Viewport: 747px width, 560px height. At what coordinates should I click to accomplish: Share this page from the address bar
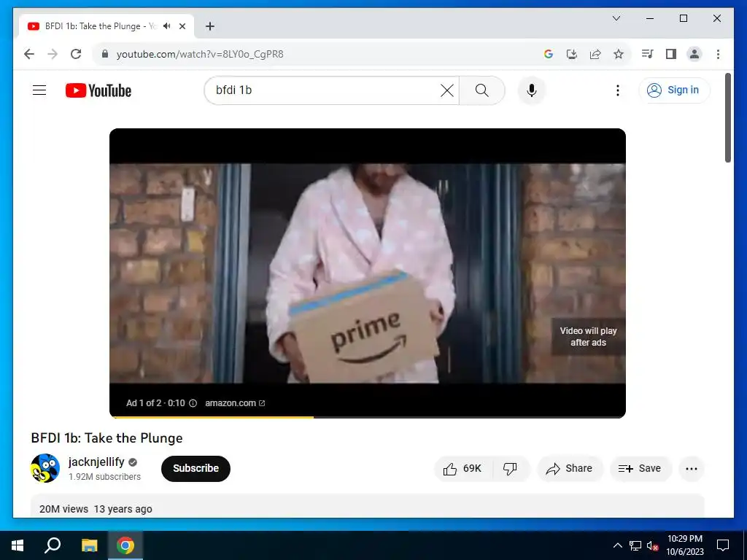pyautogui.click(x=595, y=54)
